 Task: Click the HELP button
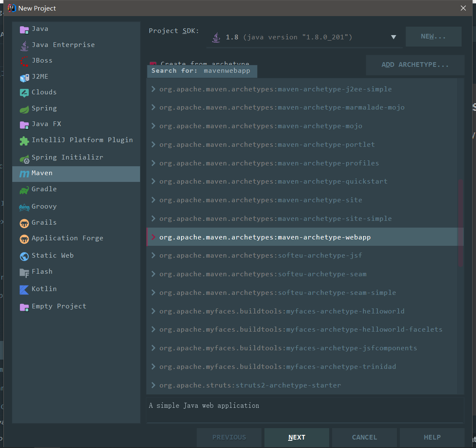[x=432, y=437]
